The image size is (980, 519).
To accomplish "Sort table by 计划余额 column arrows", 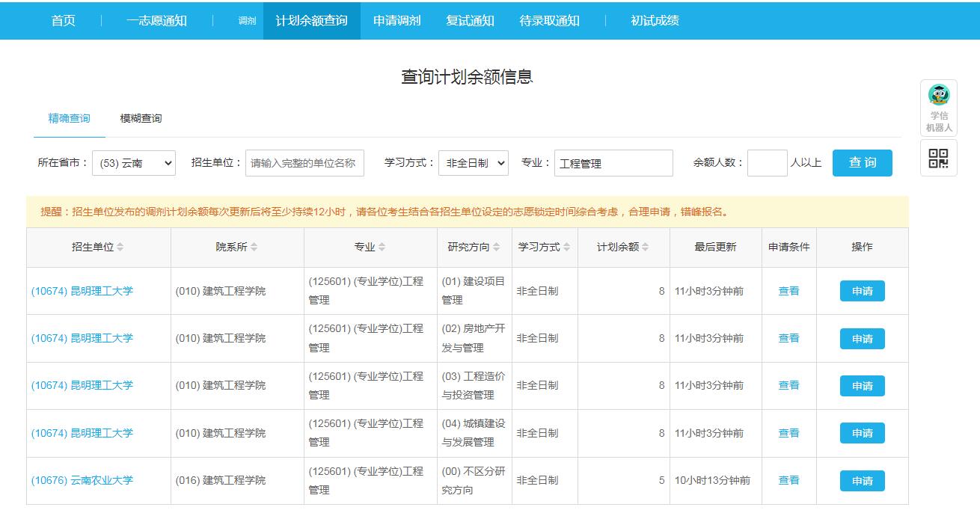I will coord(646,248).
